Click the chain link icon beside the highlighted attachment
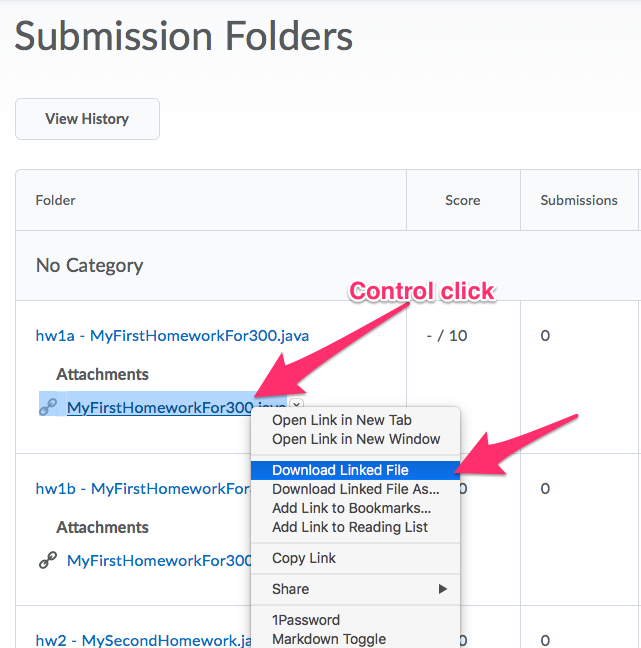The width and height of the screenshot is (641, 648). tap(48, 407)
